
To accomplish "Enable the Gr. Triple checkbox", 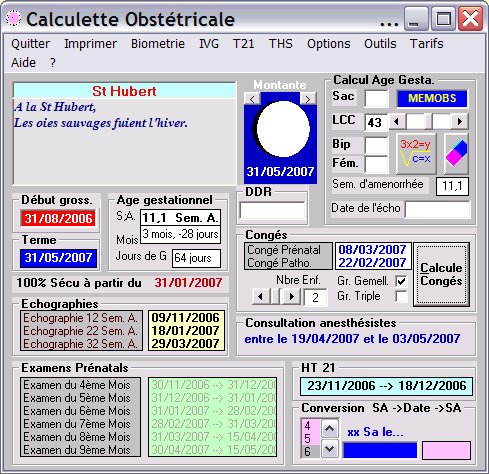I will pyautogui.click(x=401, y=296).
